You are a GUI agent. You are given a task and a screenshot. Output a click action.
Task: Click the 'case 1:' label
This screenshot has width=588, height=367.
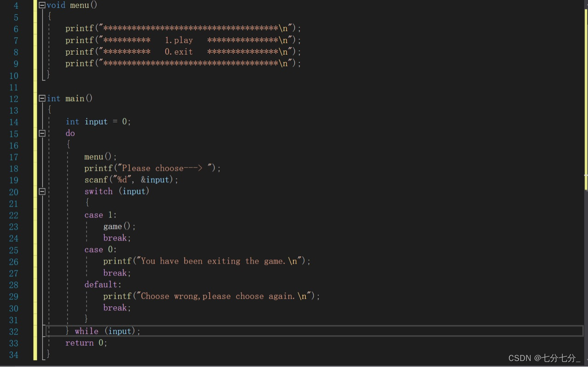[101, 215]
